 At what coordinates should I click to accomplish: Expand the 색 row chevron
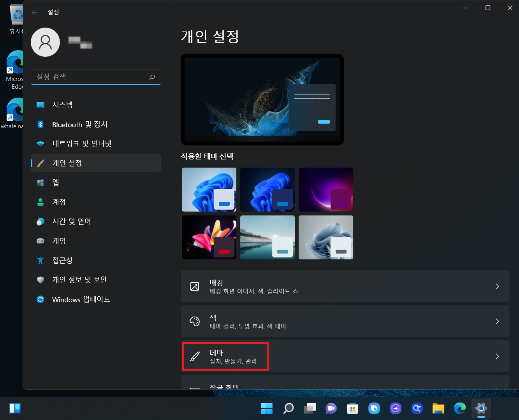tap(497, 321)
